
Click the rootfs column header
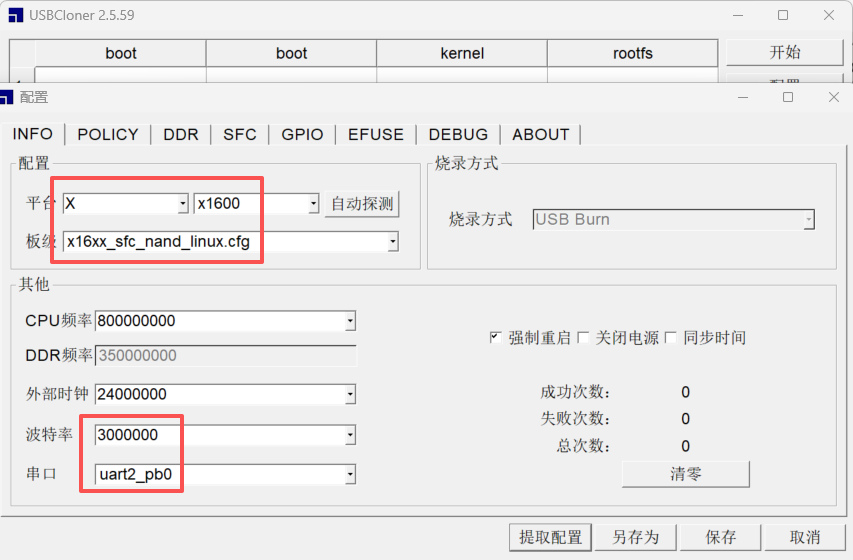pyautogui.click(x=633, y=53)
